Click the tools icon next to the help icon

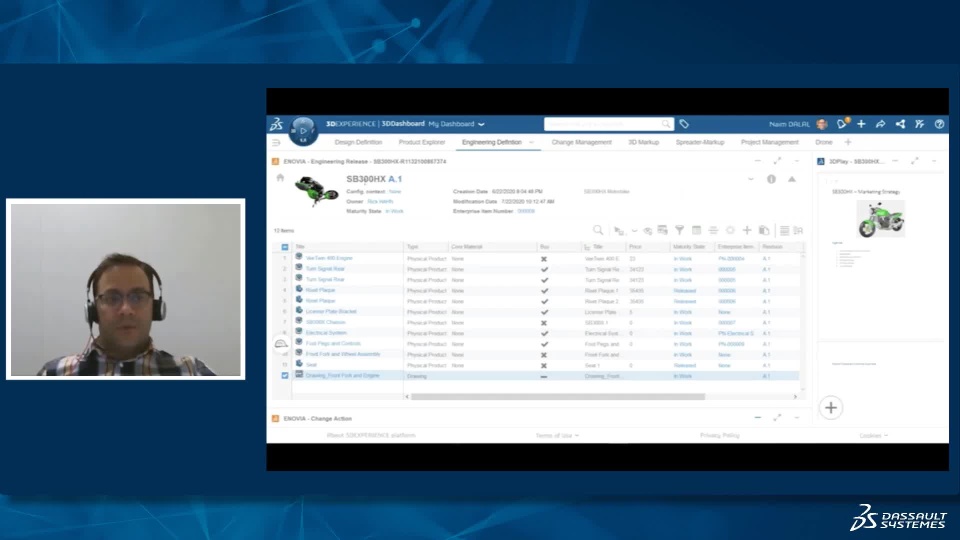tap(920, 124)
